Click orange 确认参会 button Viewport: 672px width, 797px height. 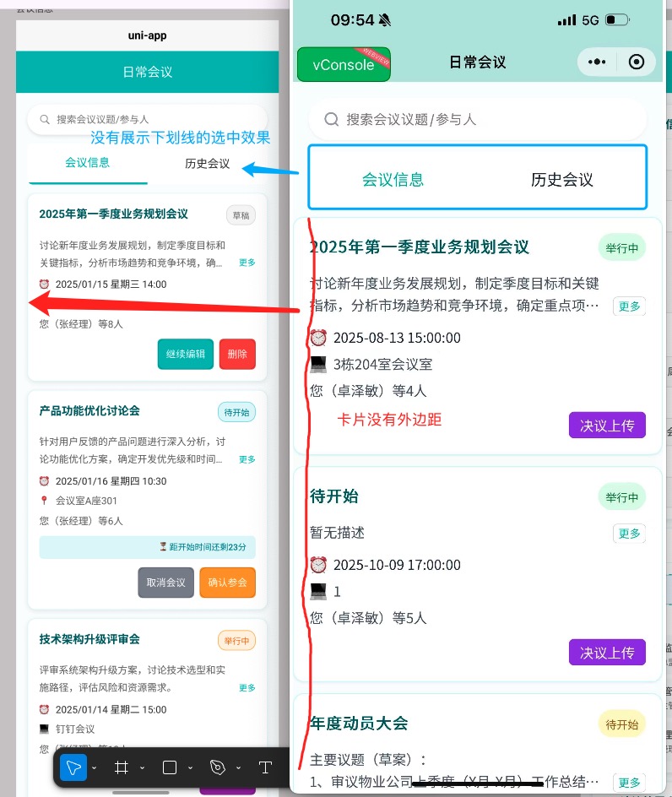(x=227, y=583)
